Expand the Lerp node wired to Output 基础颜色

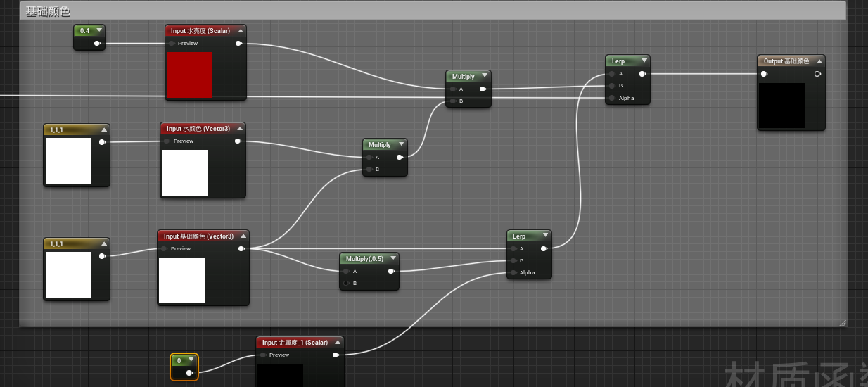[644, 61]
